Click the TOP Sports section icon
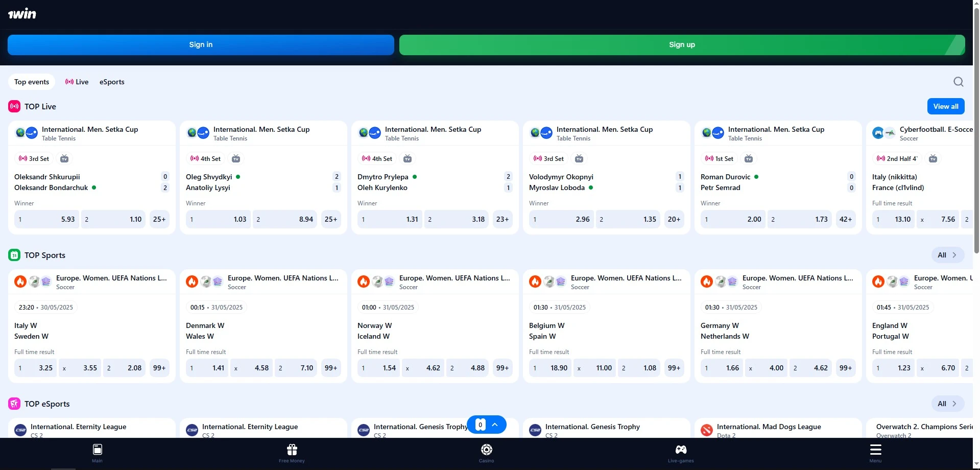Screen dimensions: 980x470 (x=14, y=255)
